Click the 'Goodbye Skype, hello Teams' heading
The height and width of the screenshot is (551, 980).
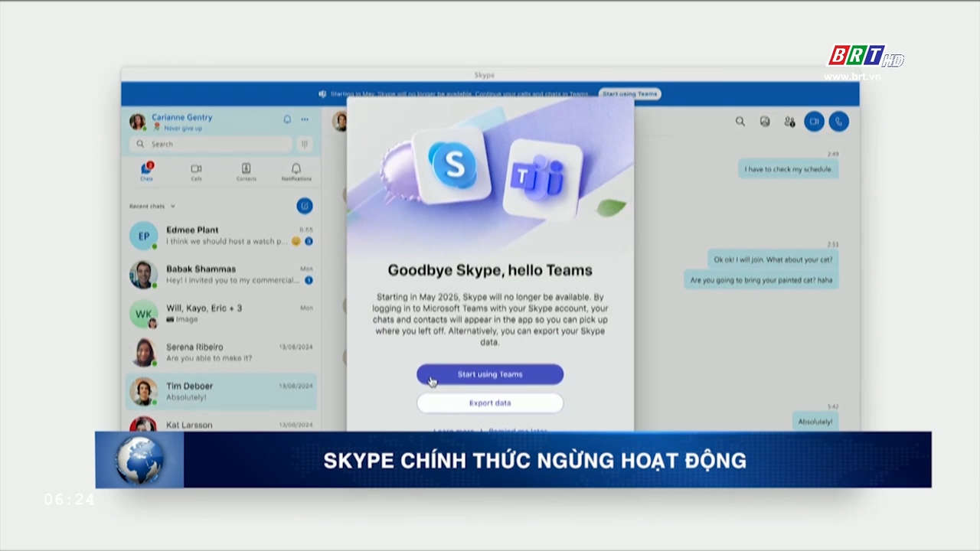[x=490, y=270]
